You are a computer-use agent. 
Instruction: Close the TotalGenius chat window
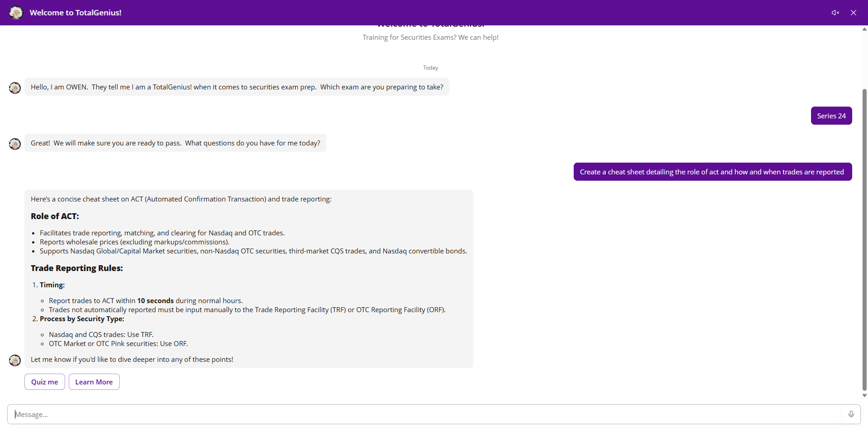(x=853, y=13)
